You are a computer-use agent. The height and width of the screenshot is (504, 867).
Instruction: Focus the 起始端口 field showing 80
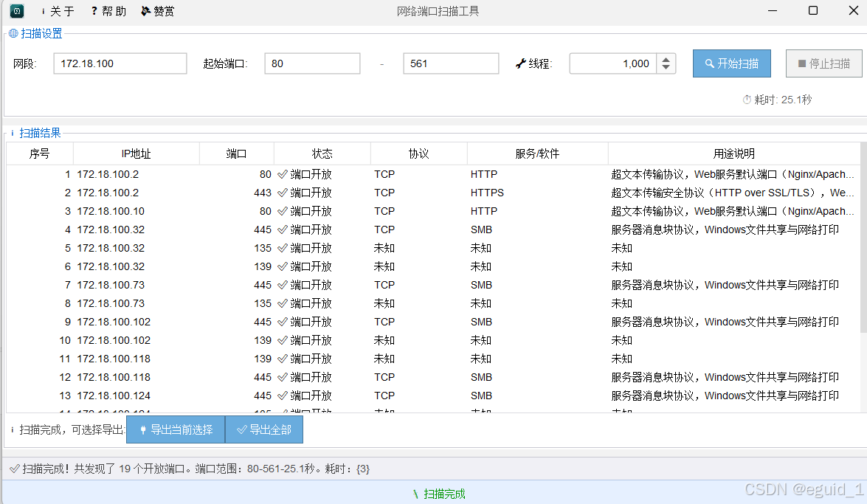click(312, 63)
